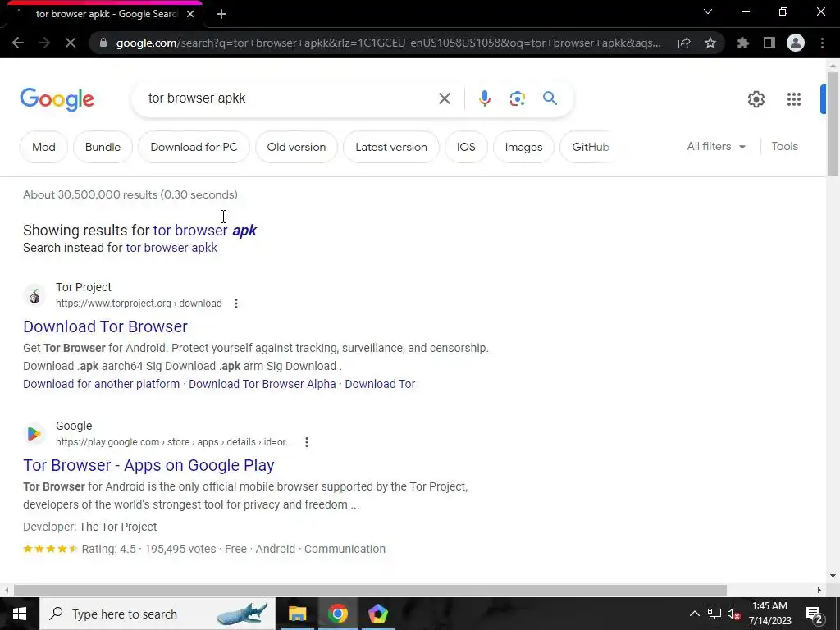The width and height of the screenshot is (840, 630).
Task: Click the site lock icon in address bar
Action: point(103,43)
